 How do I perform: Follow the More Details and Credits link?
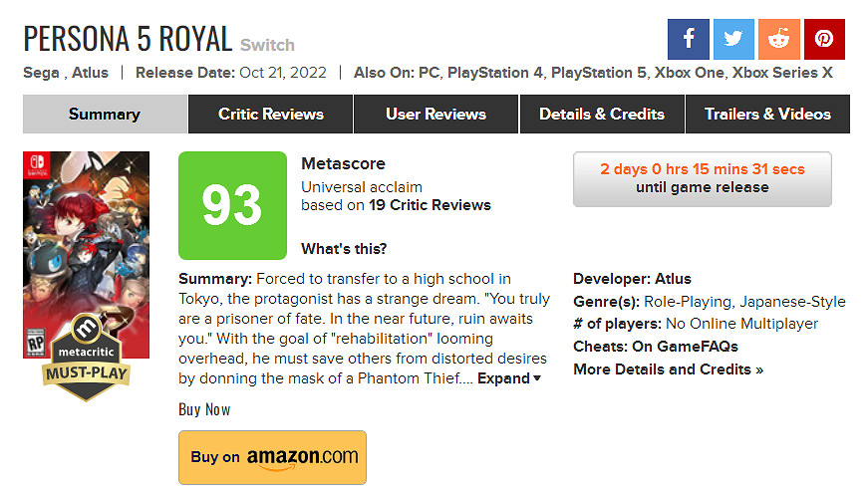(x=668, y=369)
